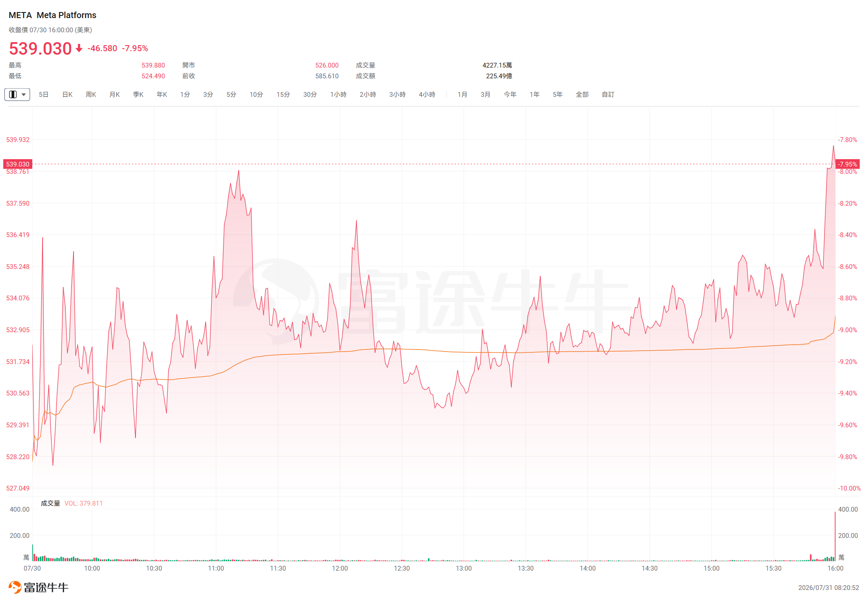Click the 最低 value 524.490

pyautogui.click(x=154, y=76)
